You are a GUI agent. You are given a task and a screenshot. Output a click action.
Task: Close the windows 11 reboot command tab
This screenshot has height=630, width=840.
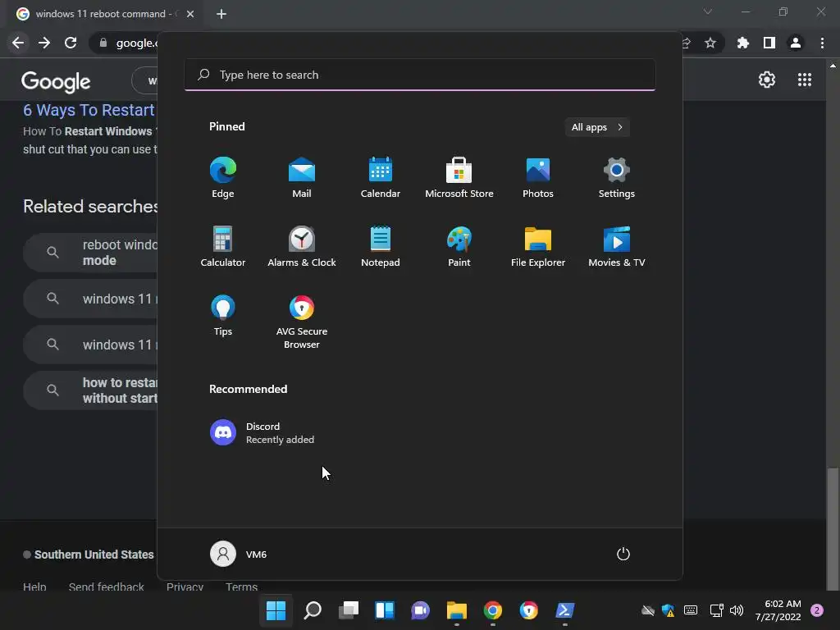pyautogui.click(x=190, y=14)
